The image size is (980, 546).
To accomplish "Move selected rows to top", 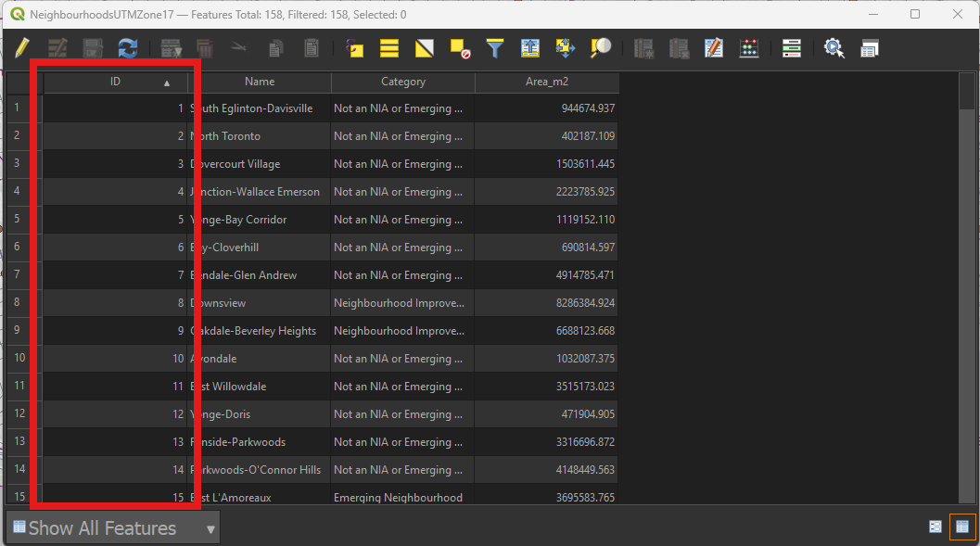I will (530, 48).
